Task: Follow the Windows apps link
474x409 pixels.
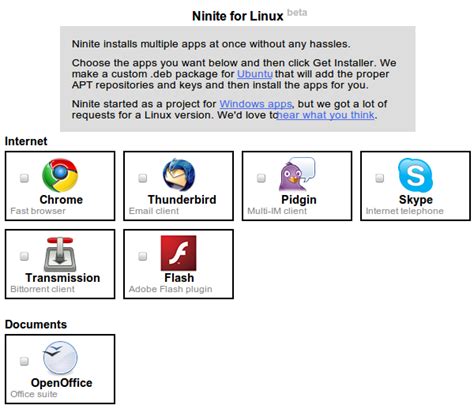Action: pyautogui.click(x=256, y=104)
